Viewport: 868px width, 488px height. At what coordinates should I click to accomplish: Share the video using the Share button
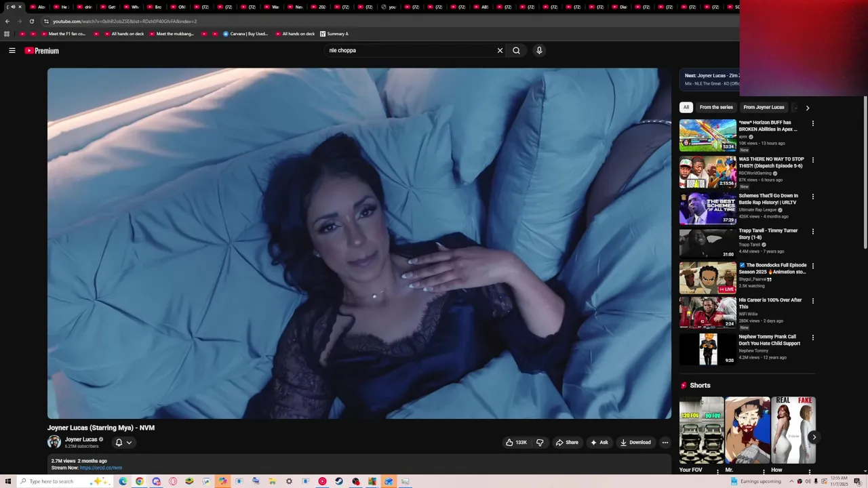point(567,443)
